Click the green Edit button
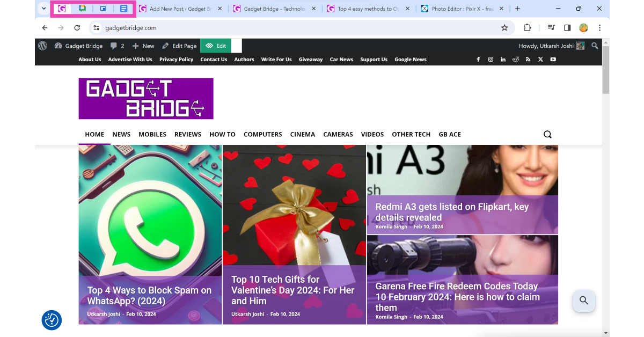Image resolution: width=644 pixels, height=337 pixels. [x=216, y=46]
